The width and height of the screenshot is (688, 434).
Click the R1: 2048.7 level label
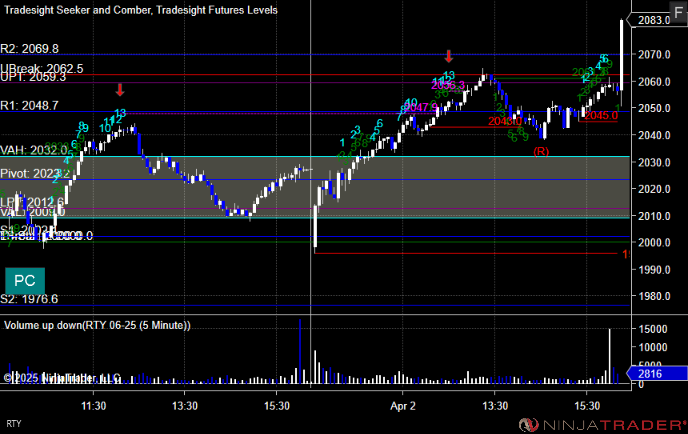[x=29, y=105]
